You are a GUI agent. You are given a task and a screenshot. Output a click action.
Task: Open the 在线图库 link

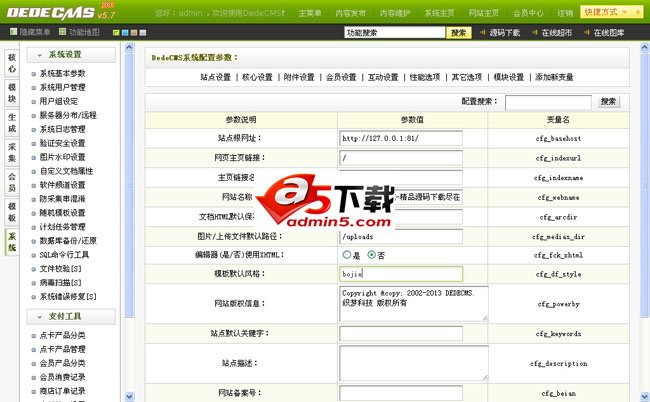(609, 32)
